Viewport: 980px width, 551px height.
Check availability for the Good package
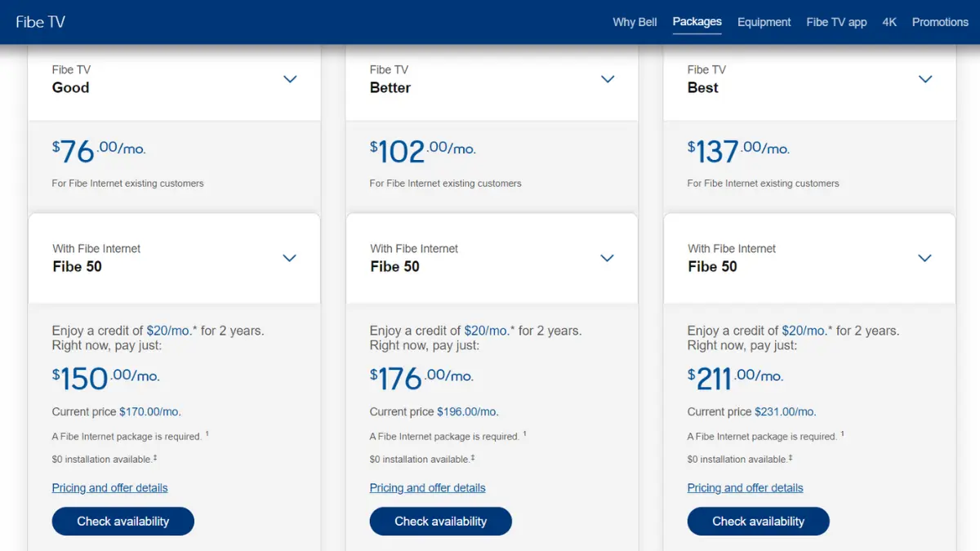(123, 522)
